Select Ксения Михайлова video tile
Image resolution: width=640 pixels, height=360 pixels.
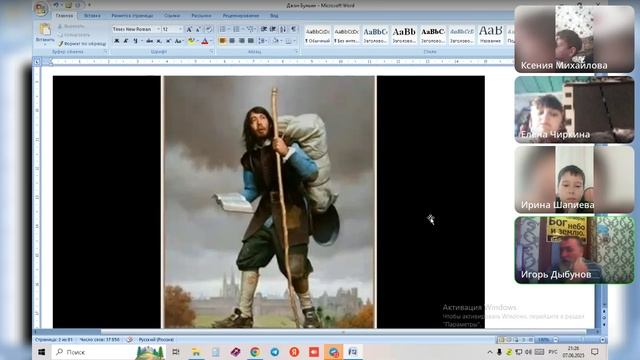574,39
